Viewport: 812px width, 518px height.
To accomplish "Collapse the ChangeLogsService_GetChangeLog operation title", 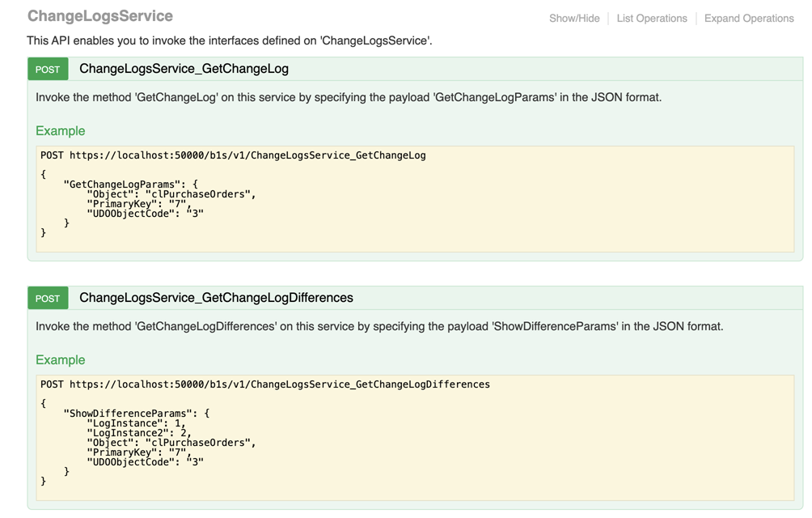I will 184,69.
